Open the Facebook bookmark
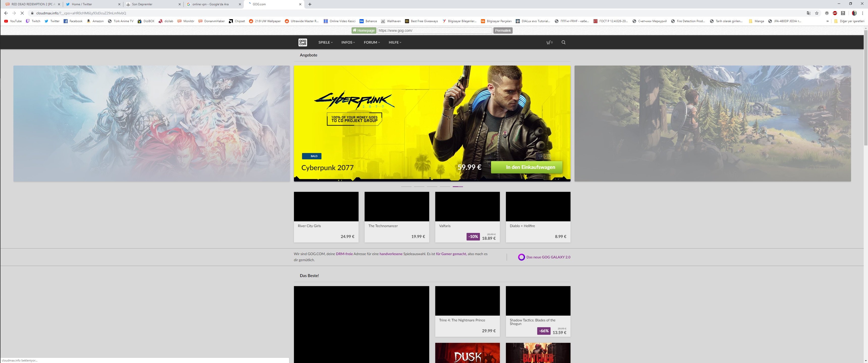The width and height of the screenshot is (868, 363). [x=73, y=21]
